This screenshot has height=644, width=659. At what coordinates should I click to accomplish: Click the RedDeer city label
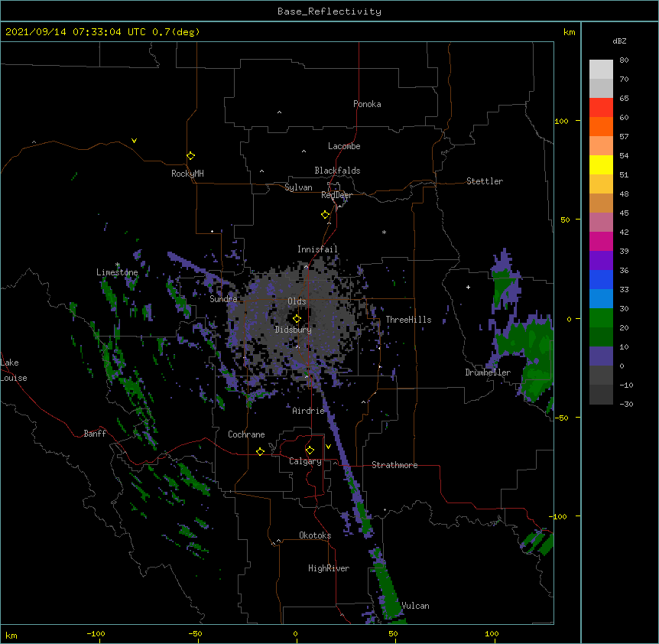[336, 195]
